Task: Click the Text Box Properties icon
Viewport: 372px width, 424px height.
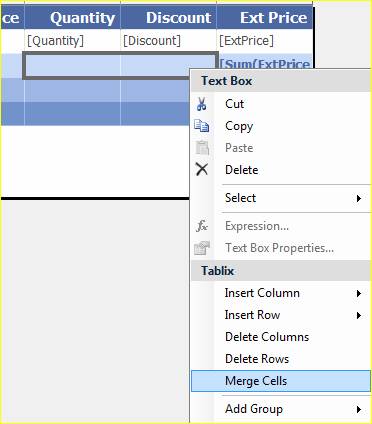Action: (x=202, y=248)
